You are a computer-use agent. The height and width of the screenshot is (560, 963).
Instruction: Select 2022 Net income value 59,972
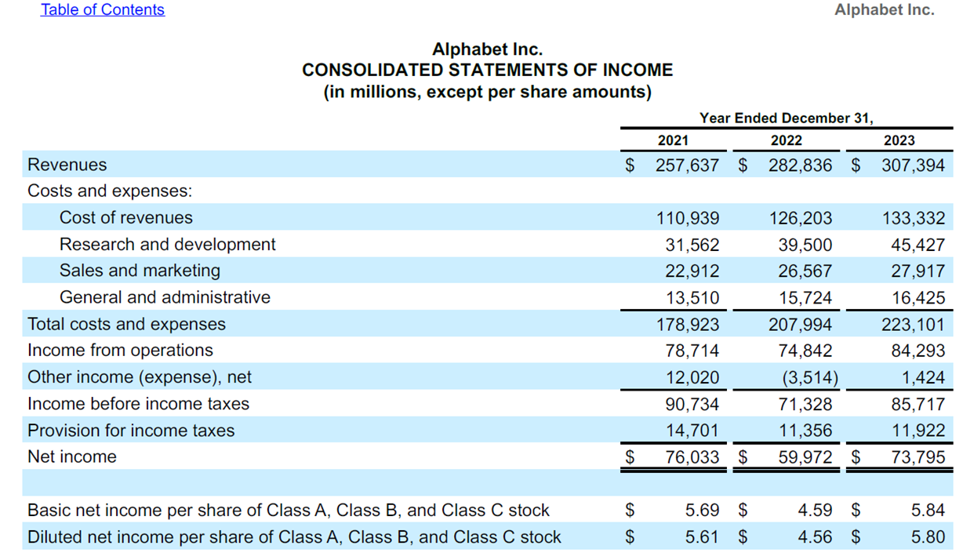point(805,457)
